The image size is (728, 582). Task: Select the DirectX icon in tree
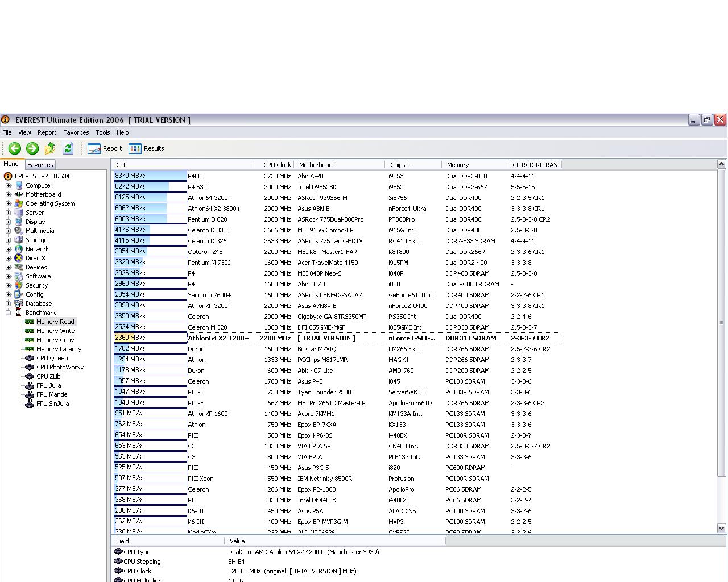coord(19,258)
